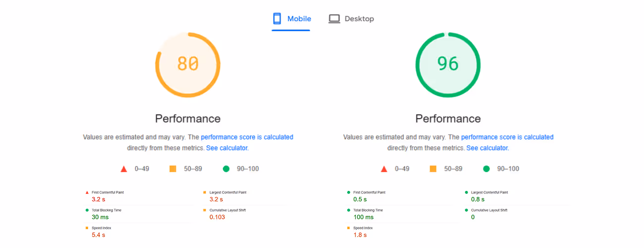Click orange square beside Speed Index 5.4 s
This screenshot has height=248, width=644.
coord(87,228)
